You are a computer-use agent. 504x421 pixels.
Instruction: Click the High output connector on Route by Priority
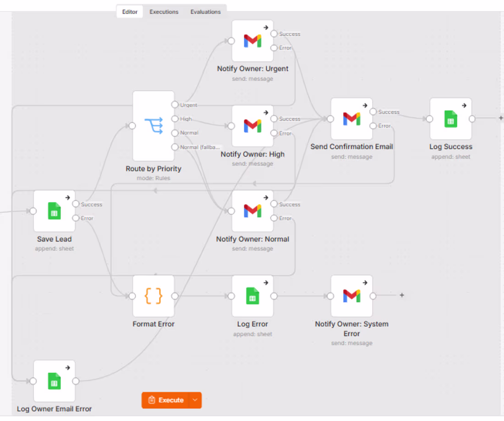tap(175, 119)
